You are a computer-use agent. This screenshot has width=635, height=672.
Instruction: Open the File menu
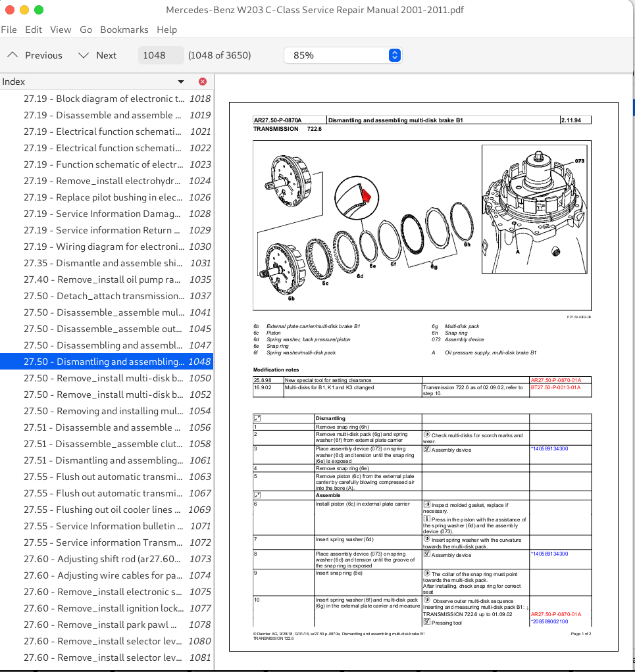click(x=9, y=30)
